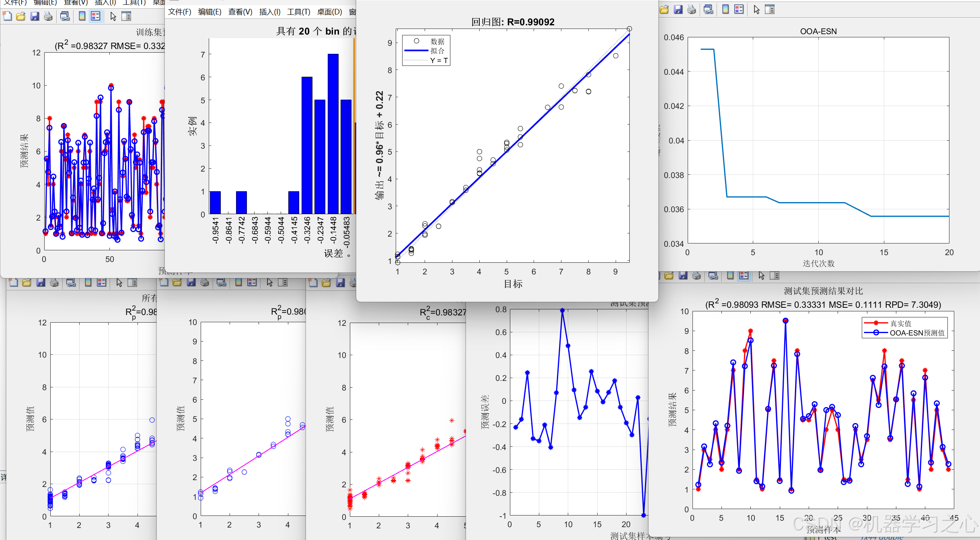Open 编辑(E) menu in histogram window

[210, 12]
